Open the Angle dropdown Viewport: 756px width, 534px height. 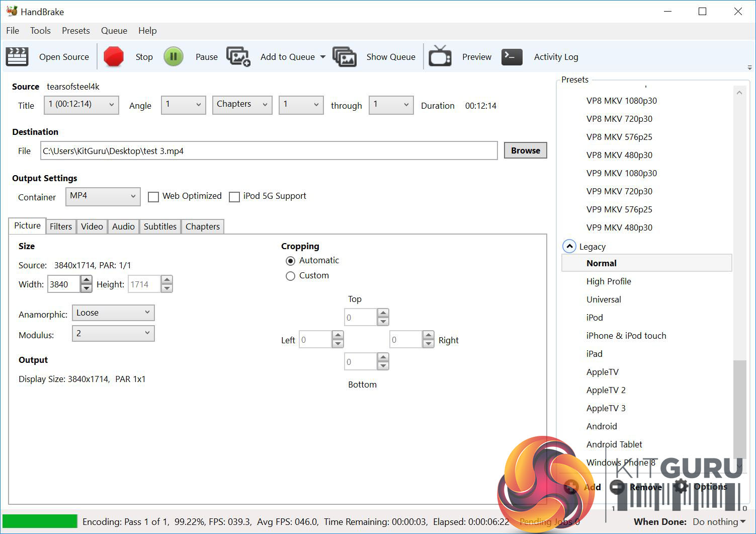(183, 105)
